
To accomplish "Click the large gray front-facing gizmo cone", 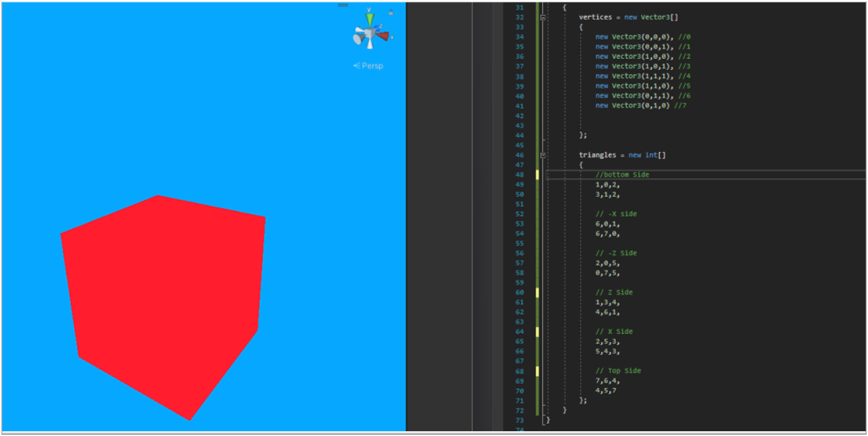I will pos(359,40).
